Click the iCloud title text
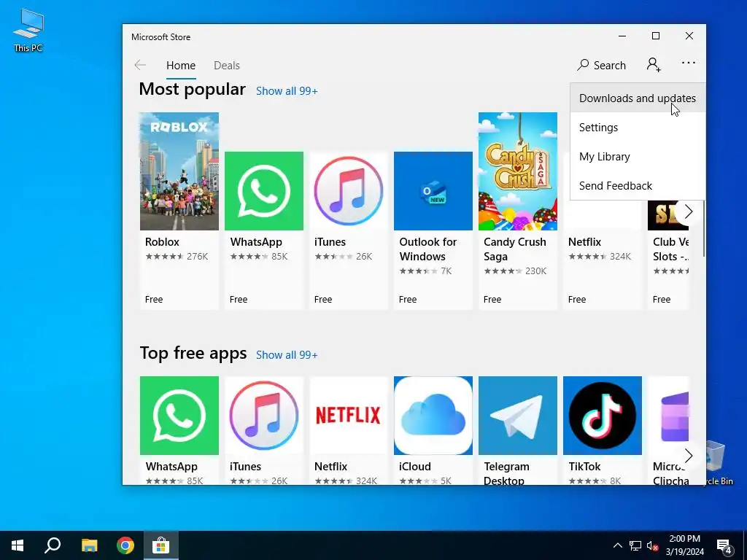The height and width of the screenshot is (560, 747). (x=415, y=467)
